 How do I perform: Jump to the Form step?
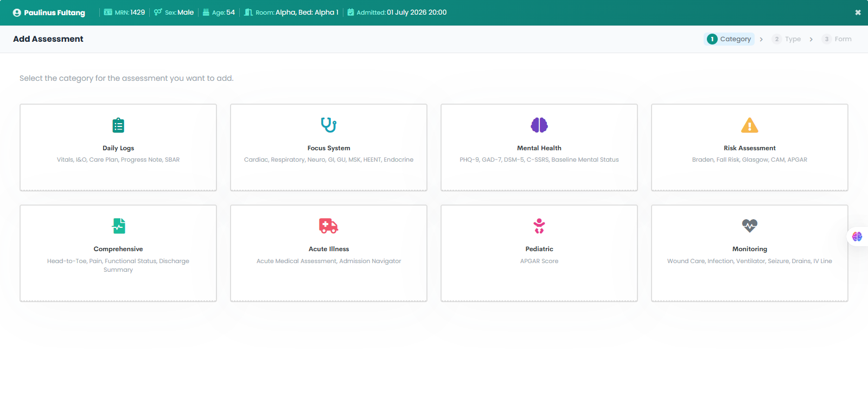coord(837,39)
